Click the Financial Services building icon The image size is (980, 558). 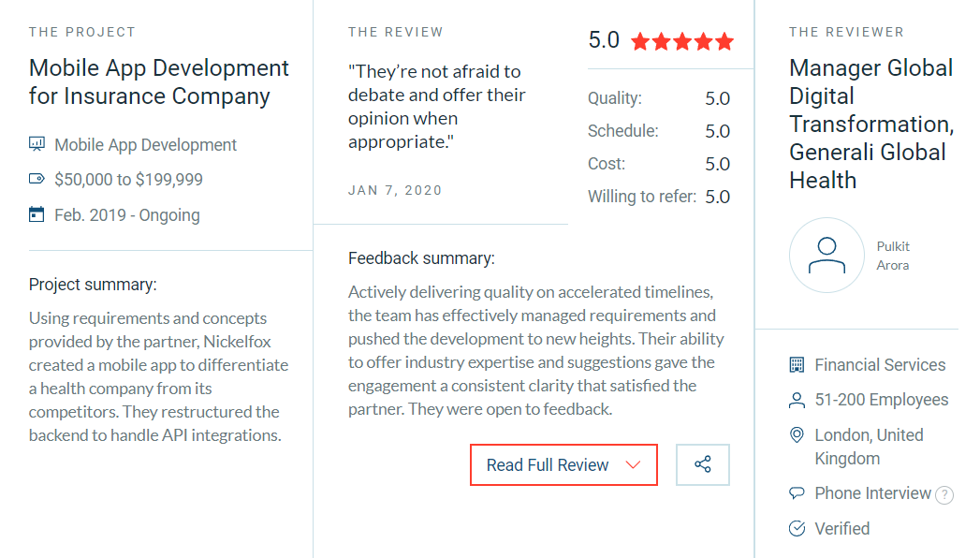[797, 363]
